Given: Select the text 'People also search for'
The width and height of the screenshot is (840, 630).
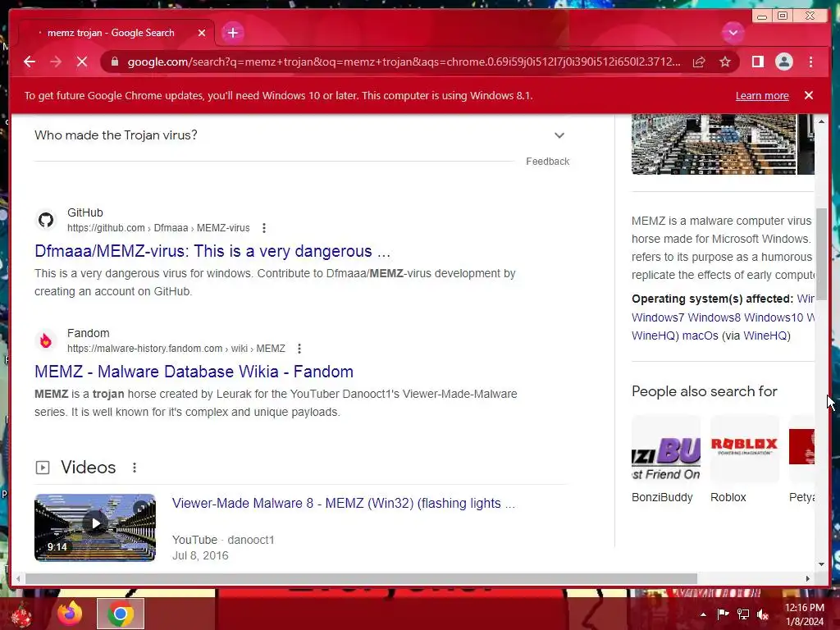Looking at the screenshot, I should [704, 391].
